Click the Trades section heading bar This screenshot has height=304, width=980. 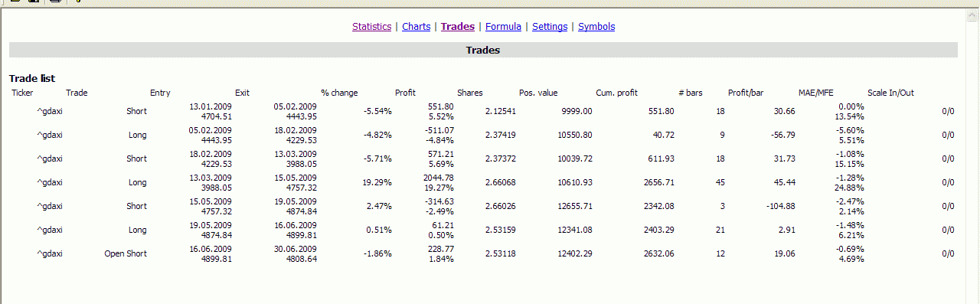click(483, 50)
